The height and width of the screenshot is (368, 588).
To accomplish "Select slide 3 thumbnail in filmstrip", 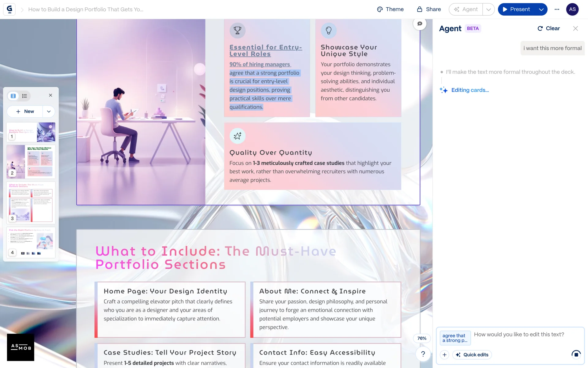I will [x=31, y=202].
